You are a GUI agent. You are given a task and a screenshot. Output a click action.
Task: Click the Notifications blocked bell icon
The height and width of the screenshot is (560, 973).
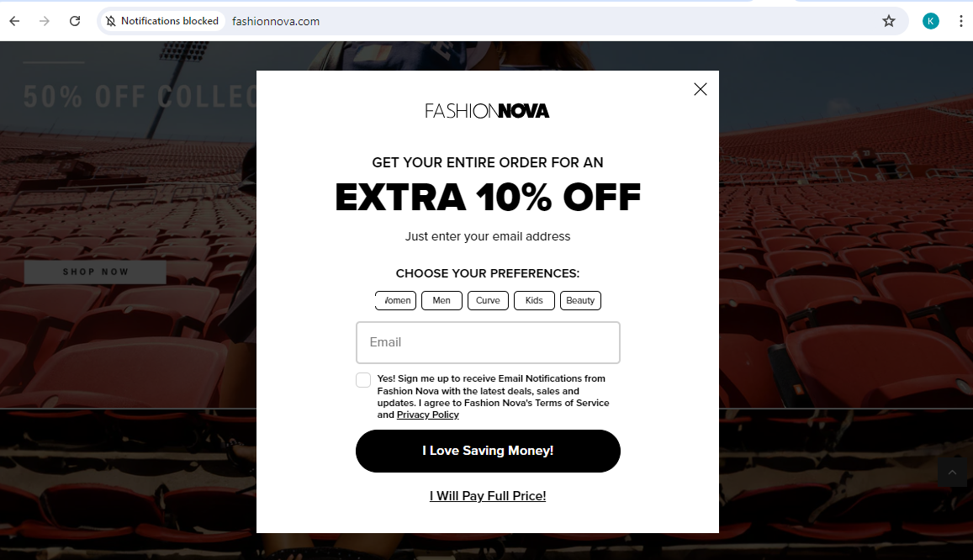pos(111,21)
